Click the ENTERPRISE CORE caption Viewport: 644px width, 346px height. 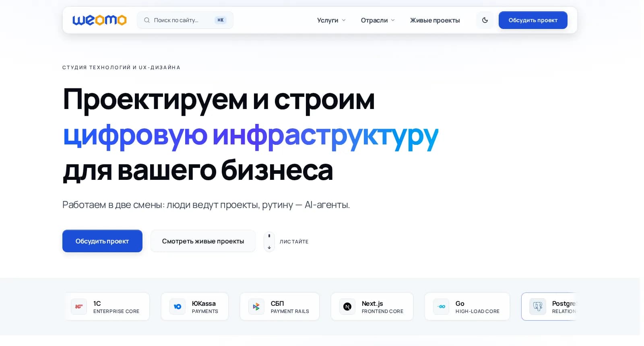[116, 311]
